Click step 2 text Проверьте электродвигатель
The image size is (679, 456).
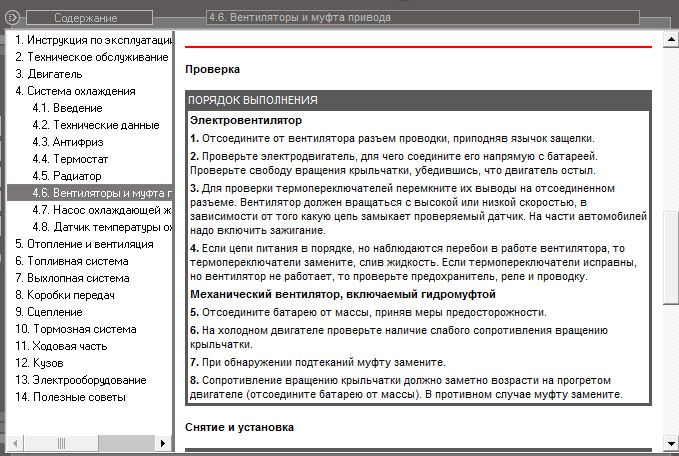[394, 163]
